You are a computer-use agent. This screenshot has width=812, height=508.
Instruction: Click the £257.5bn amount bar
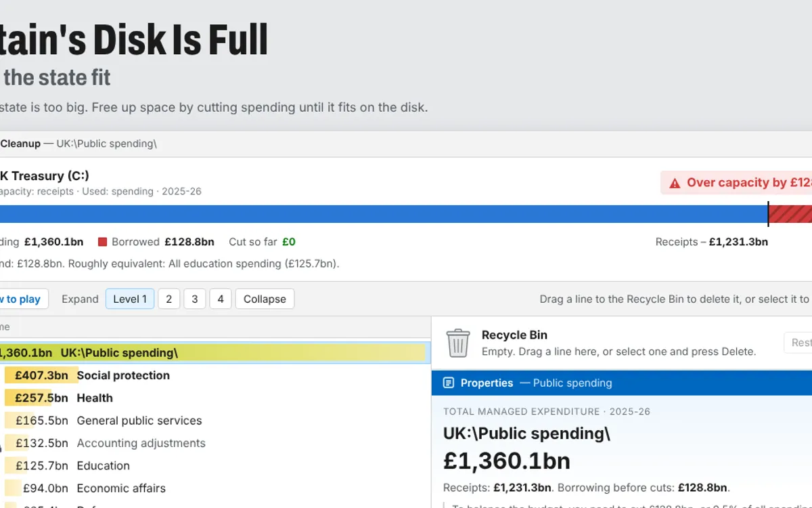(x=30, y=398)
